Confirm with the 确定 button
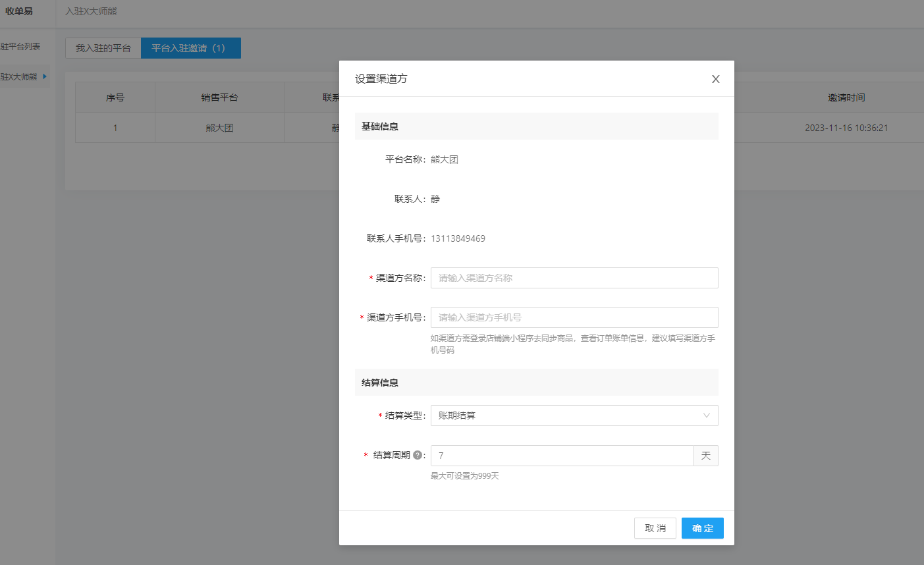924x565 pixels. (702, 528)
